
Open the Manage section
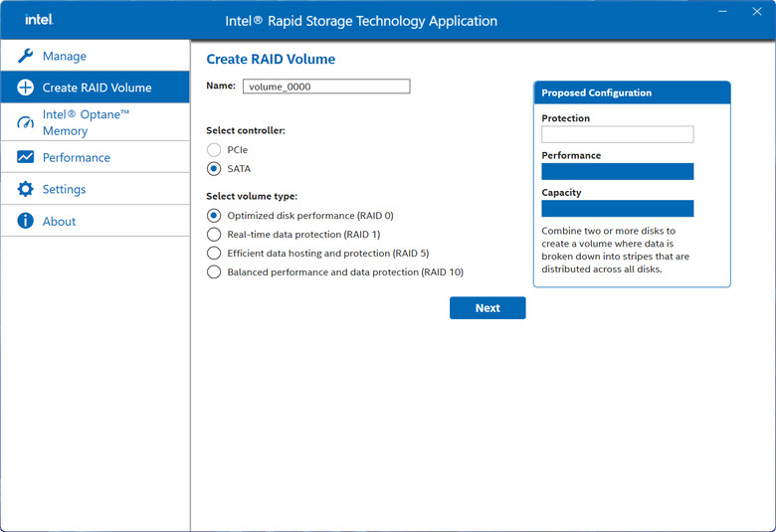(96, 56)
